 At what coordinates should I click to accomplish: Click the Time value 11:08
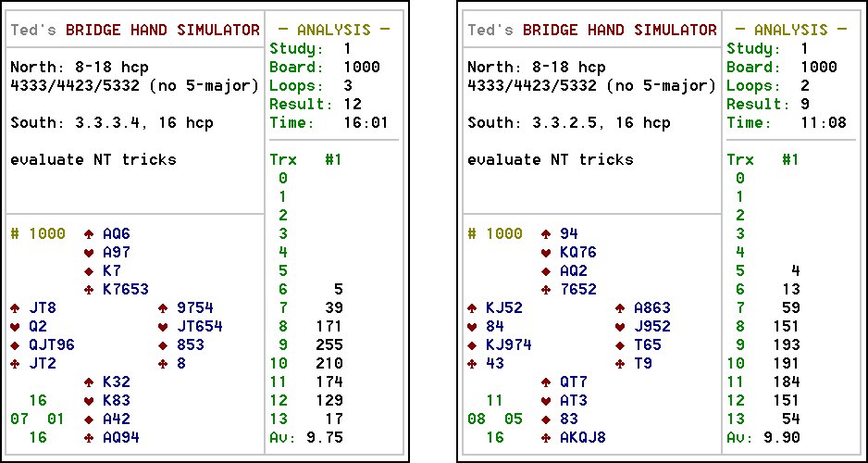point(819,123)
